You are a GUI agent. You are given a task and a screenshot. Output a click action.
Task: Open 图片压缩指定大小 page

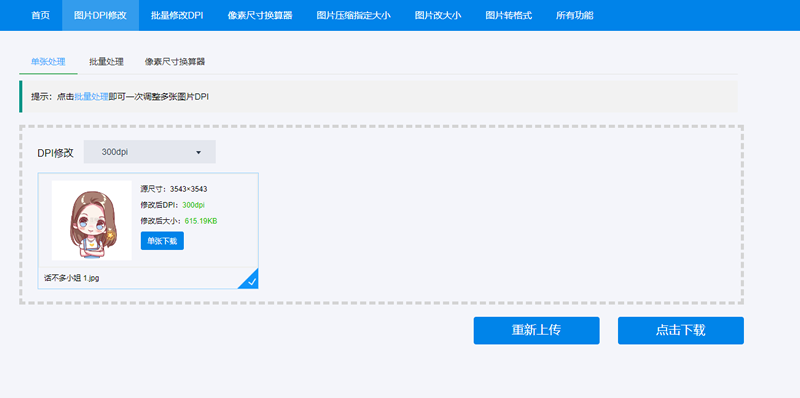click(354, 15)
